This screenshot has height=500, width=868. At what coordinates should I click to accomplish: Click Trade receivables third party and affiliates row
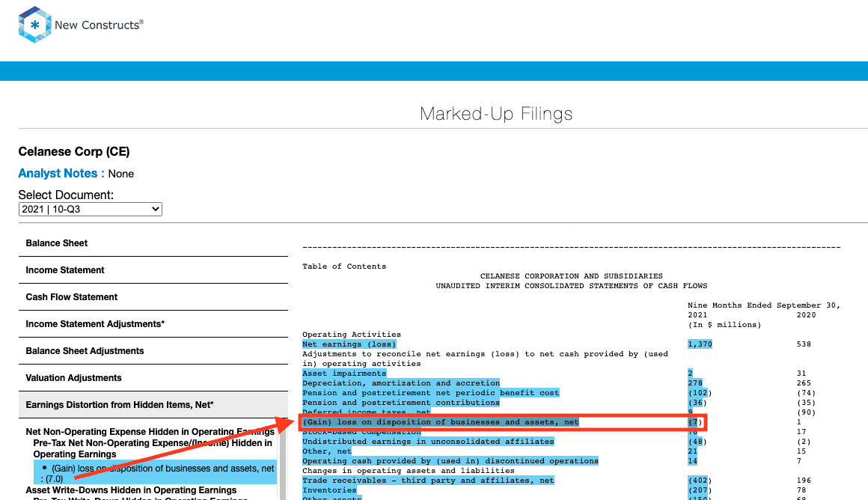tap(429, 481)
